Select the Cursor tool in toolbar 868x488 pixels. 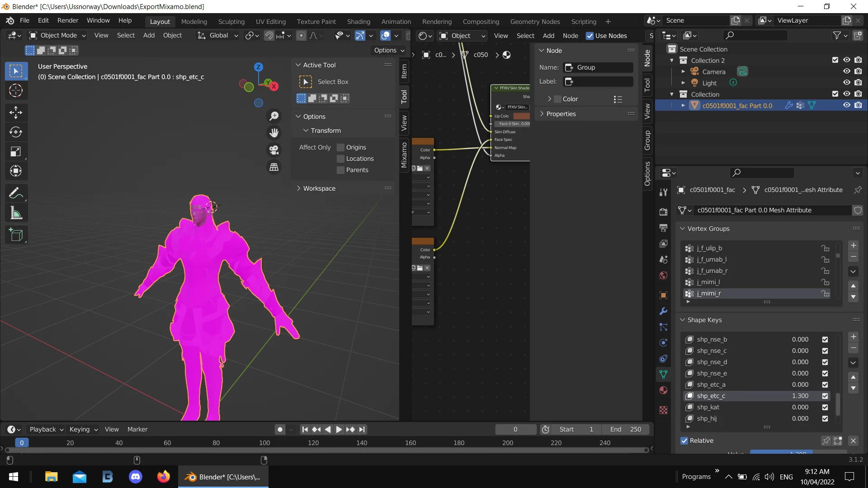point(16,91)
